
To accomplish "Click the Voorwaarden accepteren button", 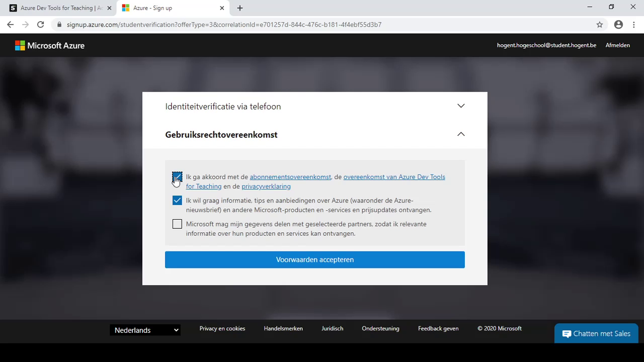I will tap(315, 260).
